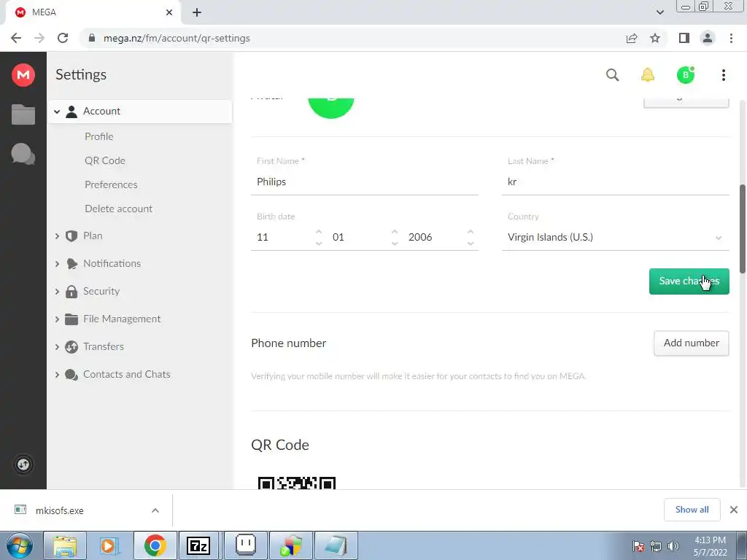Expand Contacts and Chats section
The width and height of the screenshot is (747, 560).
coord(57,375)
